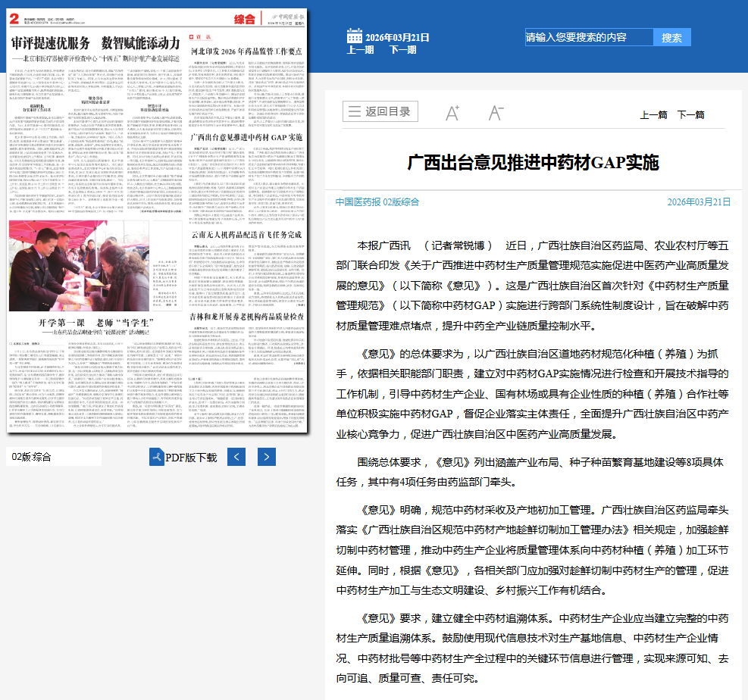Viewport: 748px width, 700px height.
Task: Click the 02版:综合 page selector box
Action: pos(53,457)
